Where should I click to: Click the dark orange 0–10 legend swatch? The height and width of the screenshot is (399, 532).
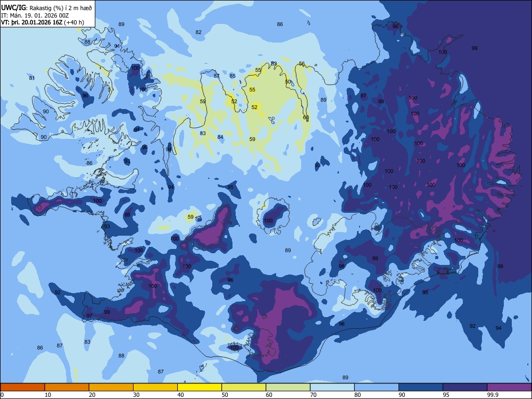tap(22, 387)
